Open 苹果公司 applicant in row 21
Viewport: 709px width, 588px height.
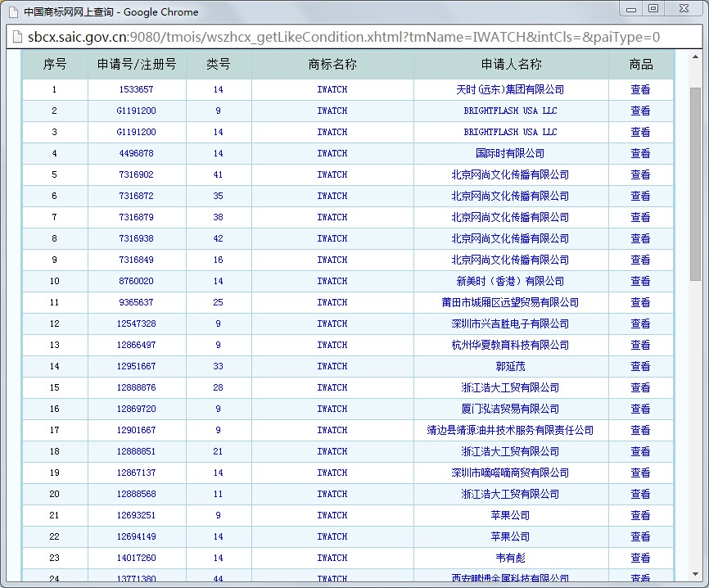[510, 515]
